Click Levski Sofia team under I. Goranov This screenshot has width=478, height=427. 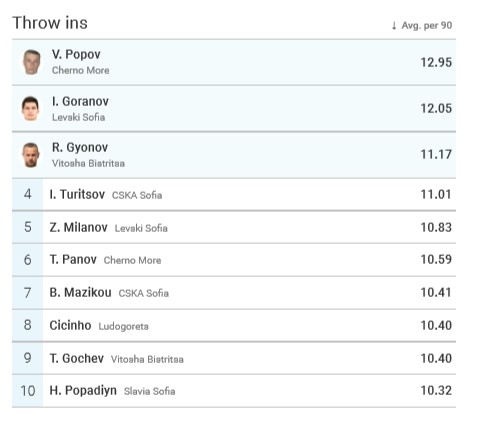click(79, 117)
